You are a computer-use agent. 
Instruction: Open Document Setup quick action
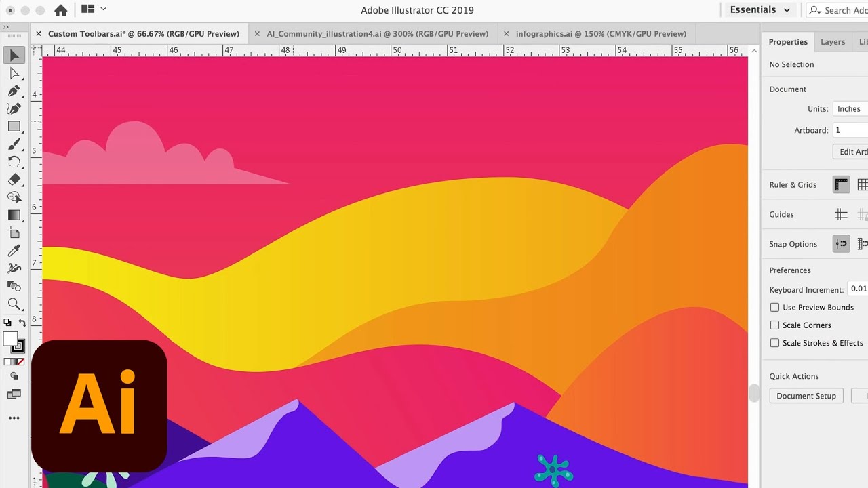[x=806, y=396]
